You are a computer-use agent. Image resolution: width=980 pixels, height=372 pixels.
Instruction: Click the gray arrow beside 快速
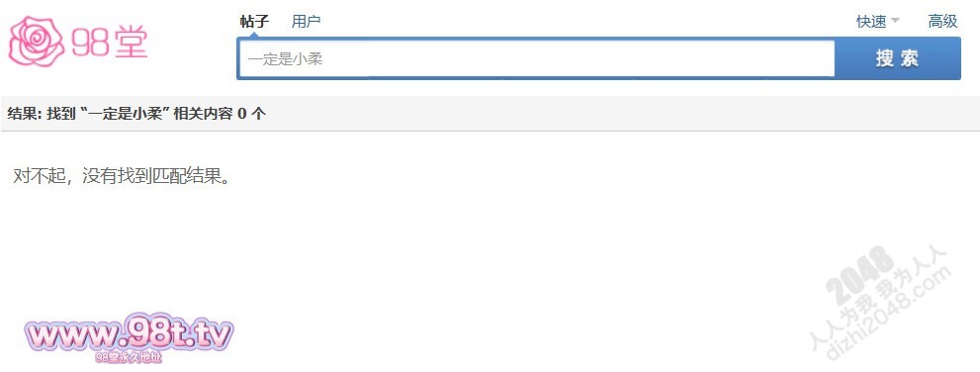[895, 21]
